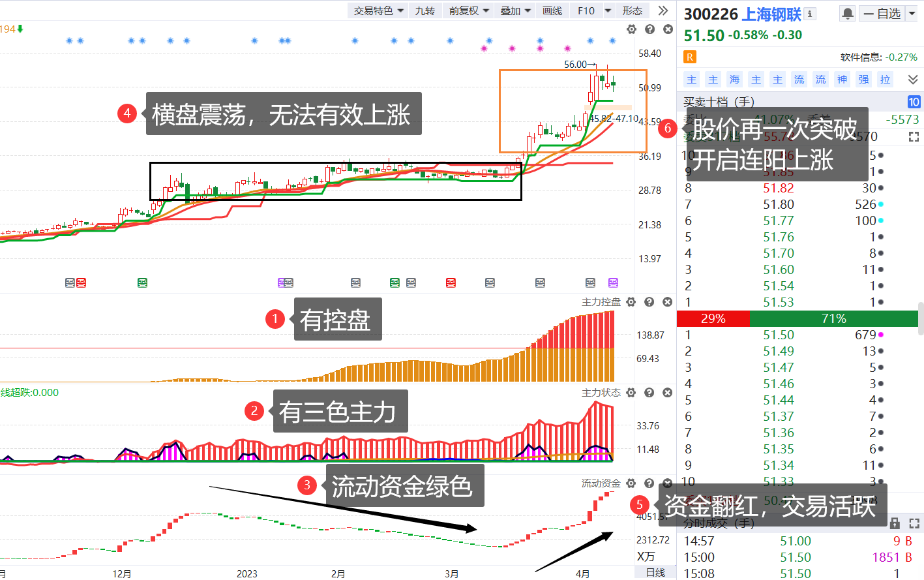
Task: Open help for 主力控盘 indicator
Action: coord(649,302)
